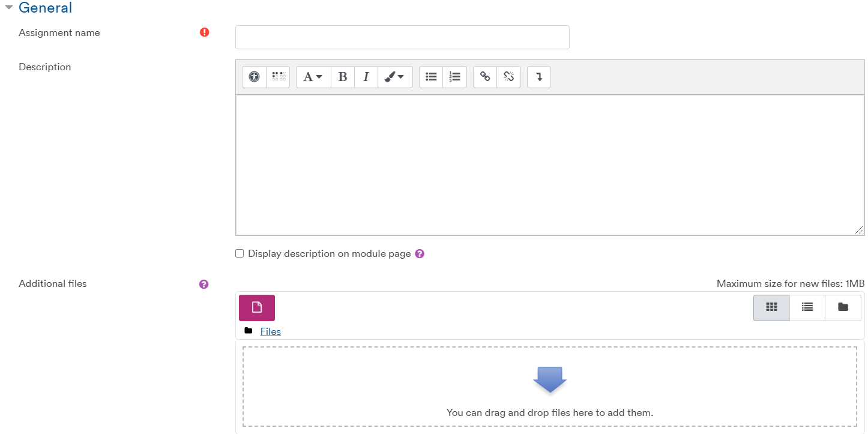Open help for Display description option
This screenshot has width=868, height=434.
[x=420, y=253]
